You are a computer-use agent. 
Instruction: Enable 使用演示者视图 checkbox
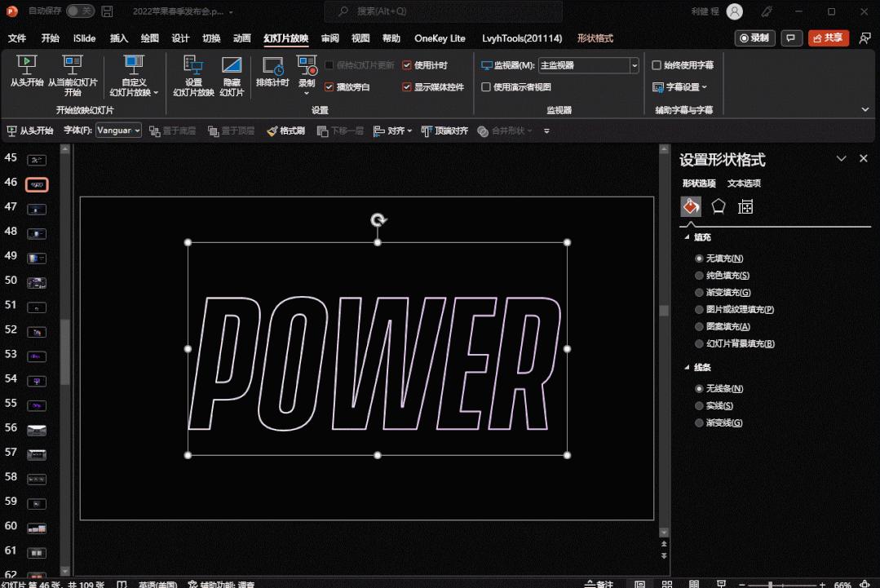(x=486, y=87)
